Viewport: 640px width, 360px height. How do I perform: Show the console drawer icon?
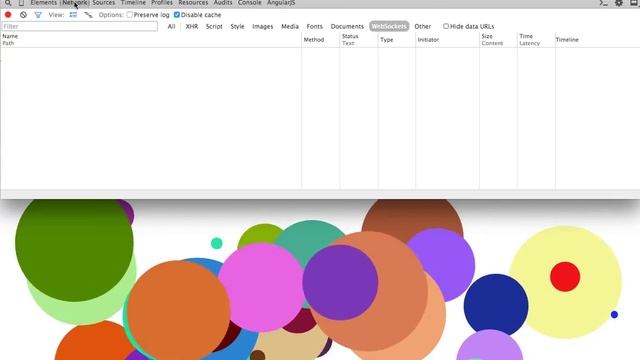pos(604,3)
